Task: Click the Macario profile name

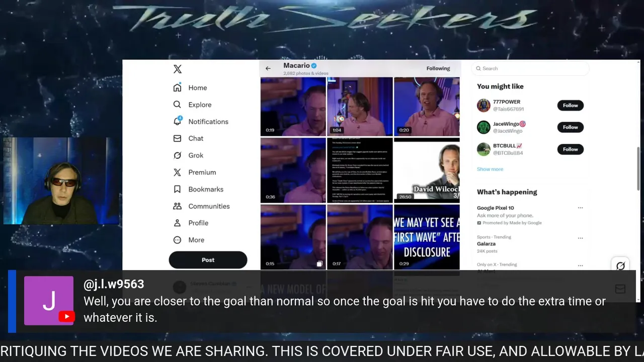Action: point(296,65)
